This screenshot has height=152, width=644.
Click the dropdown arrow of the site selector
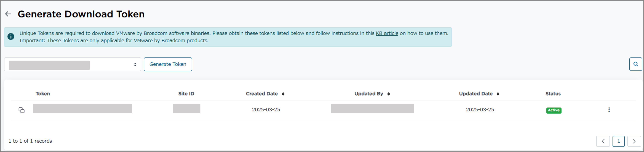(135, 65)
